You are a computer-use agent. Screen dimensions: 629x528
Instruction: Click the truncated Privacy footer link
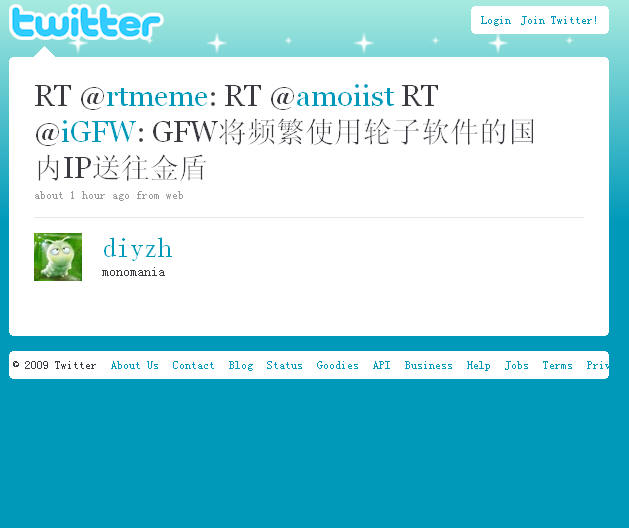tap(598, 365)
